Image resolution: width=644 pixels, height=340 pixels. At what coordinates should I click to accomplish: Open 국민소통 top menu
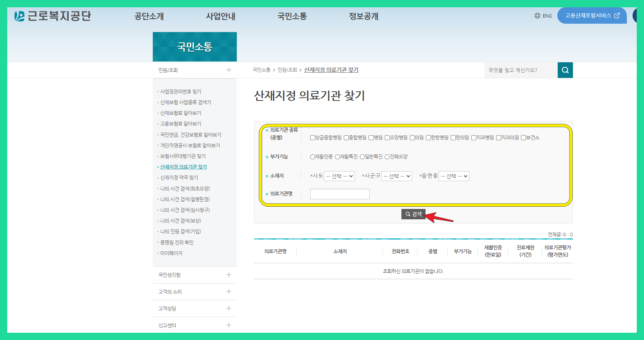[292, 16]
